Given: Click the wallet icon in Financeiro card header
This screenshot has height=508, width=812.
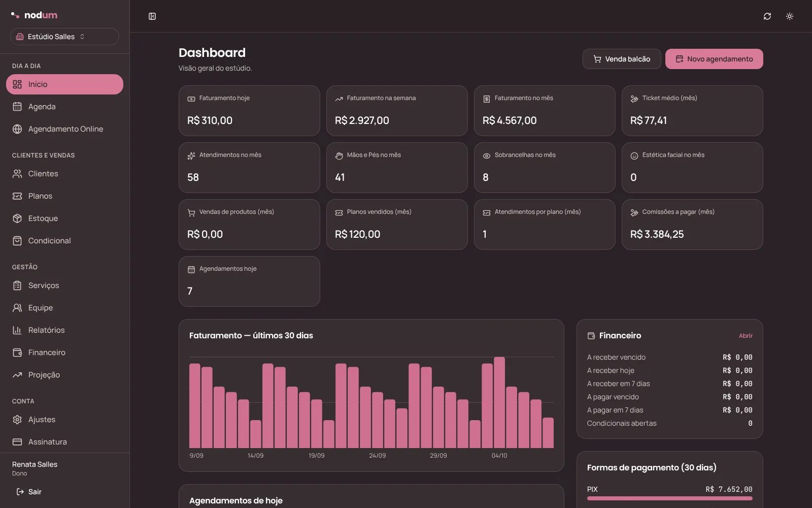Looking at the screenshot, I should click(591, 336).
